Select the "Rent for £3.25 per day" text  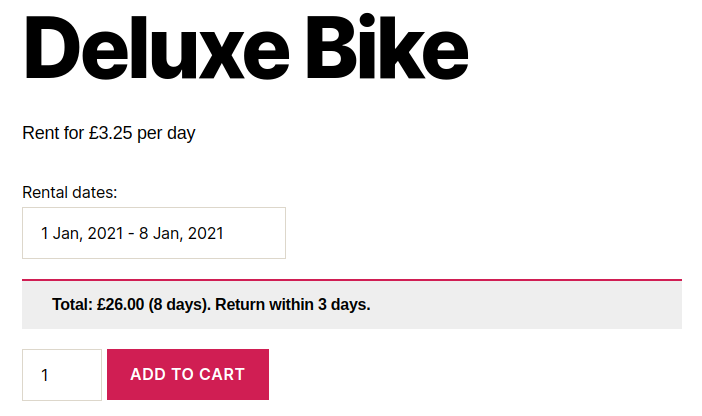(108, 133)
